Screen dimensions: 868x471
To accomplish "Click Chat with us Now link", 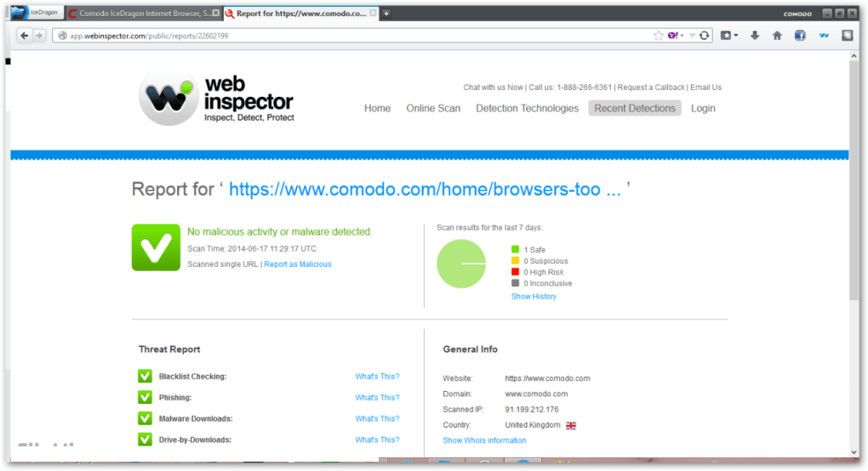I will coord(493,88).
